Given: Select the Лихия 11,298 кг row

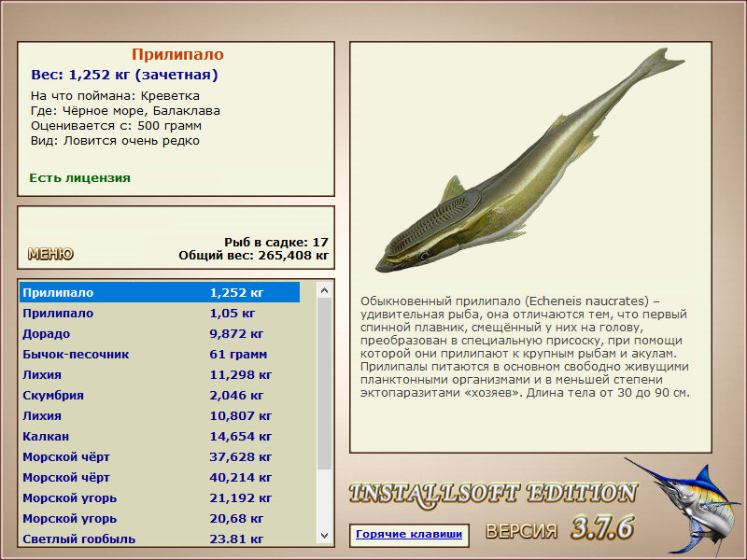Looking at the screenshot, I should pos(160,374).
